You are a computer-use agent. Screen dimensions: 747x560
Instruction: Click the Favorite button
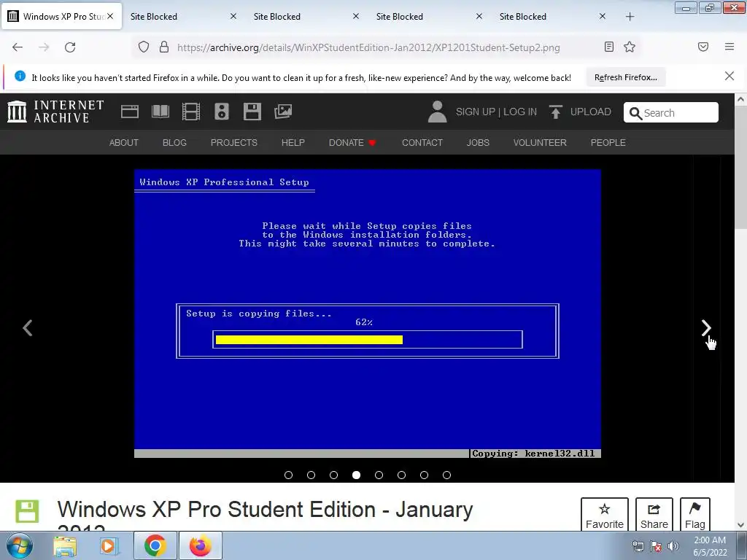tap(605, 515)
